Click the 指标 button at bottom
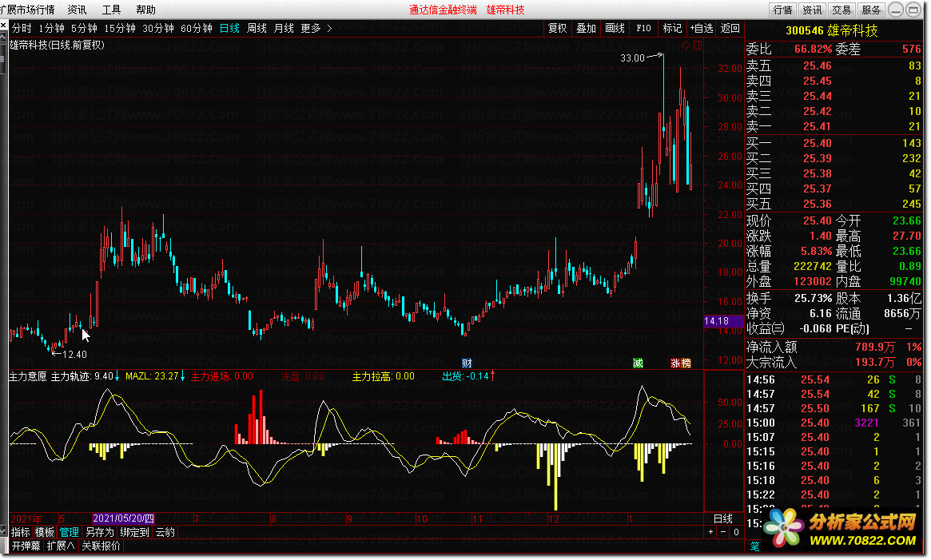This screenshot has width=931, height=560. click(x=20, y=532)
